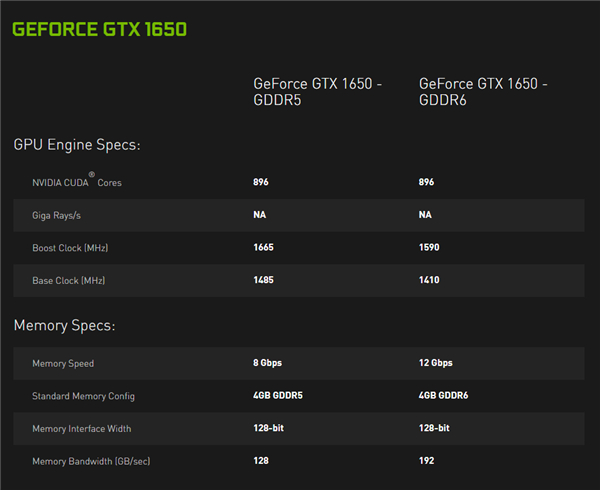Click the GDDR6 CUDA cores value 896
The width and height of the screenshot is (600, 490).
(x=426, y=182)
